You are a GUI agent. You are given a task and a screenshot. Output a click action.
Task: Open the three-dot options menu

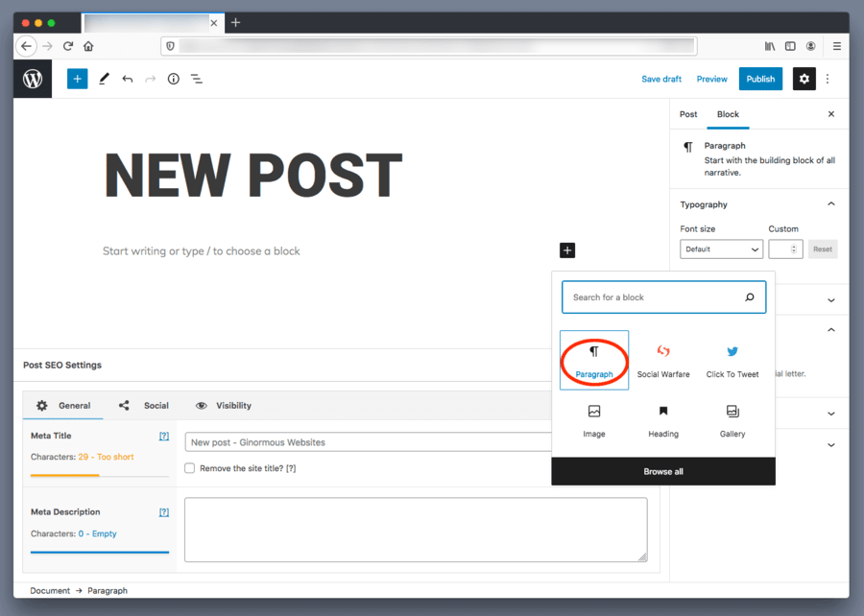(828, 80)
